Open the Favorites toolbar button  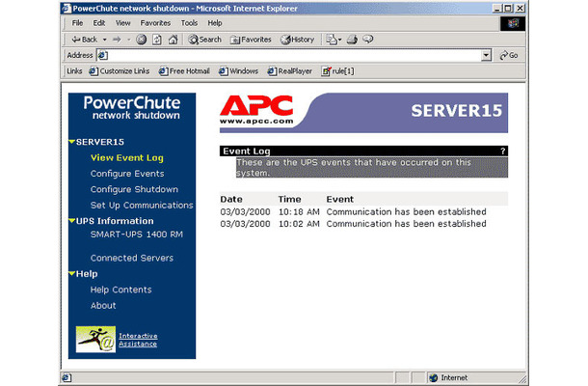pos(251,40)
